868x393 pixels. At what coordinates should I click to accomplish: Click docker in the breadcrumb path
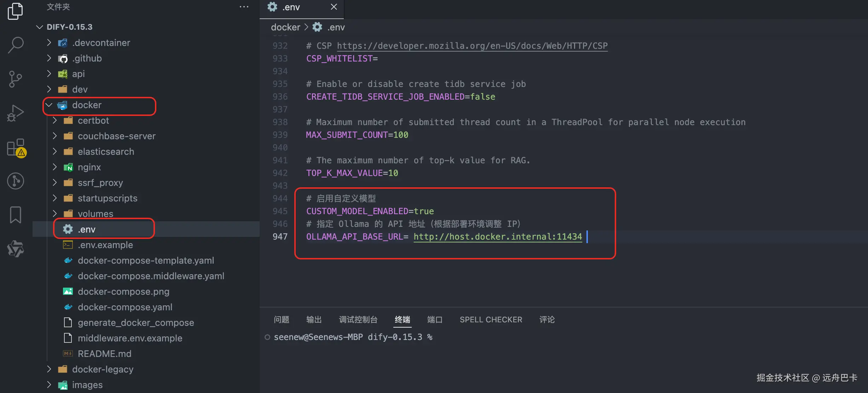pos(285,27)
